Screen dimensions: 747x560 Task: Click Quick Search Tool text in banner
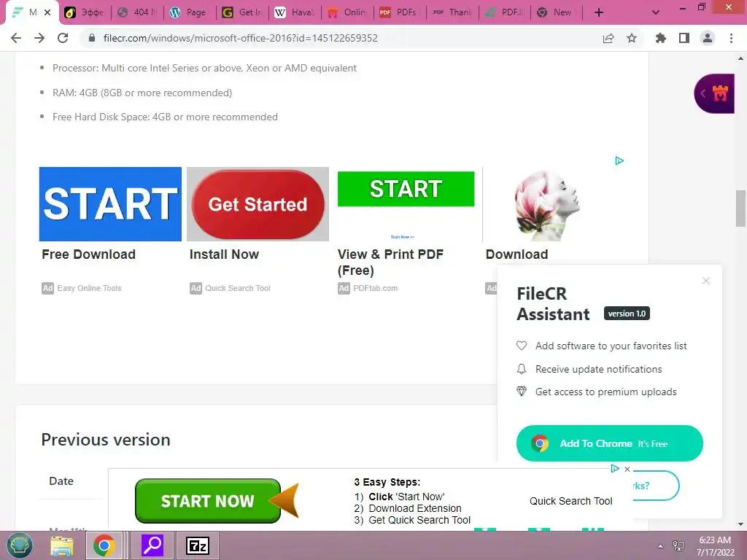point(570,501)
